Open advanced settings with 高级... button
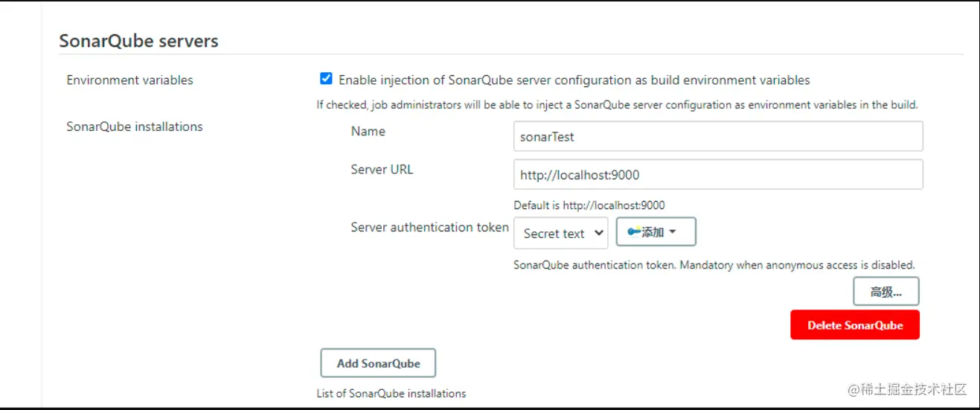 click(x=885, y=292)
